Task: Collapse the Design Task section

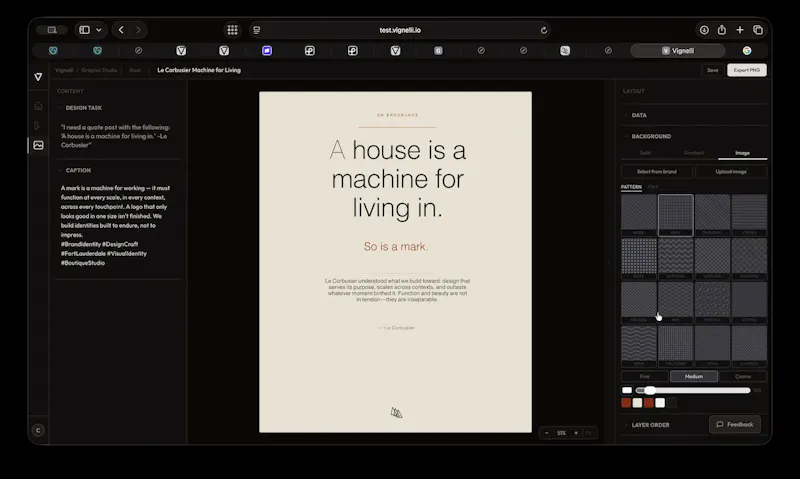Action: click(83, 108)
